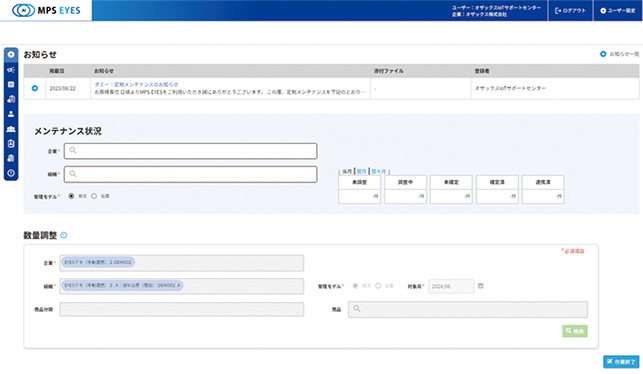Screen dimensions: 643x374
Task: Click the 未確定 status card
Action: 451,189
